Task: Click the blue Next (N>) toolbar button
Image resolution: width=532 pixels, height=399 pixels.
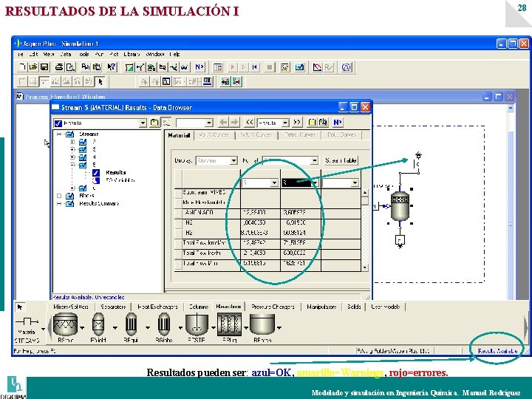Action: point(199,67)
